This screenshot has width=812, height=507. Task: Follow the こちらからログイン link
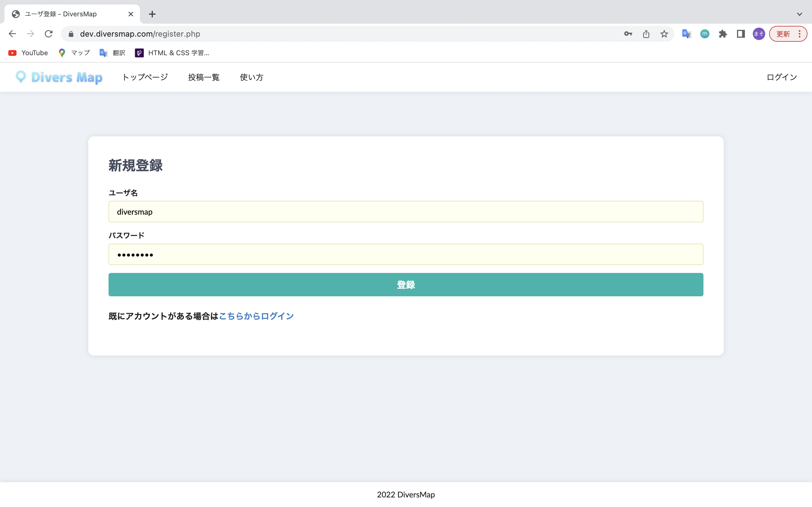256,316
